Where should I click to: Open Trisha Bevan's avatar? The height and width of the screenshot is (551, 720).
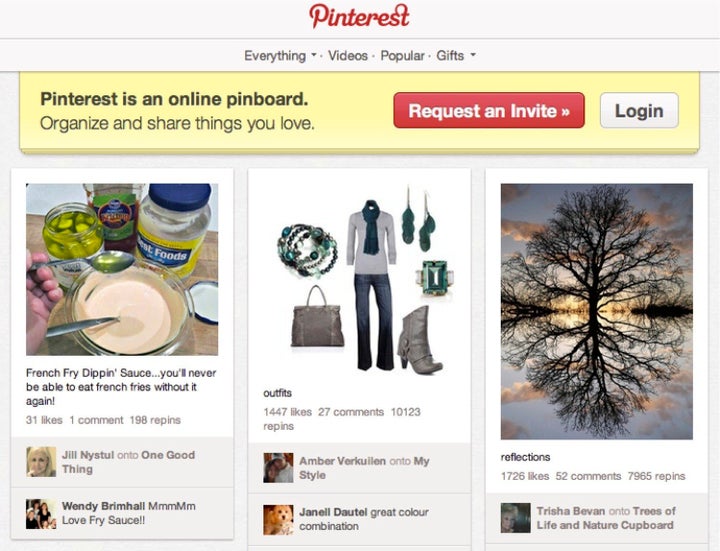pos(516,518)
